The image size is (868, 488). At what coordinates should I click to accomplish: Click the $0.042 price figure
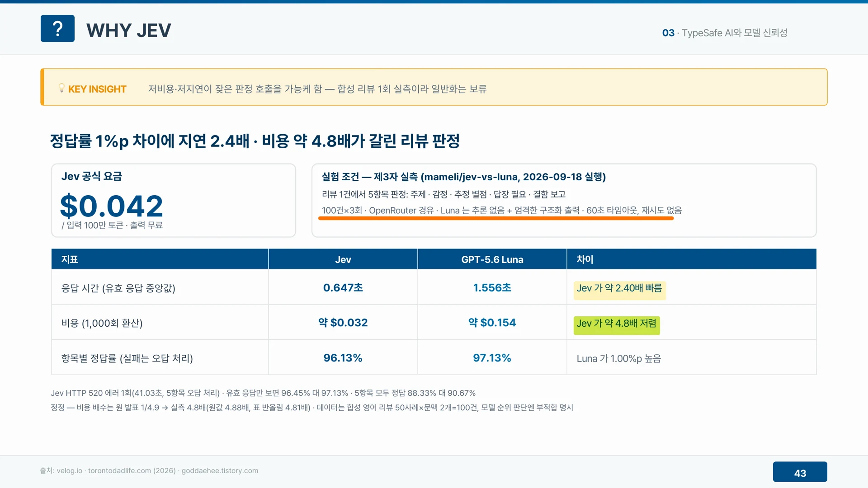pos(111,206)
